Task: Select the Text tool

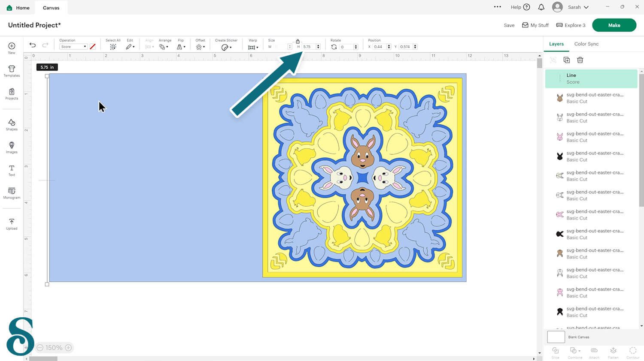Action: (x=12, y=171)
